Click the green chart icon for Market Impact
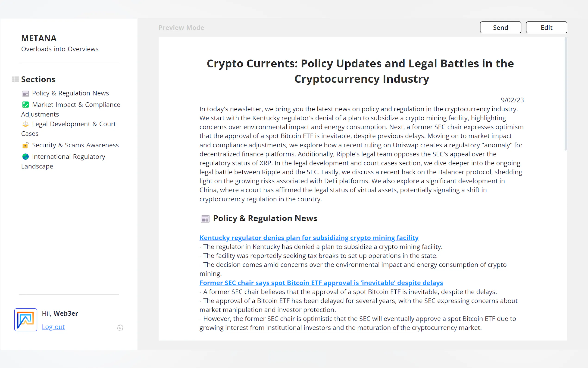The width and height of the screenshot is (588, 368). click(x=25, y=105)
